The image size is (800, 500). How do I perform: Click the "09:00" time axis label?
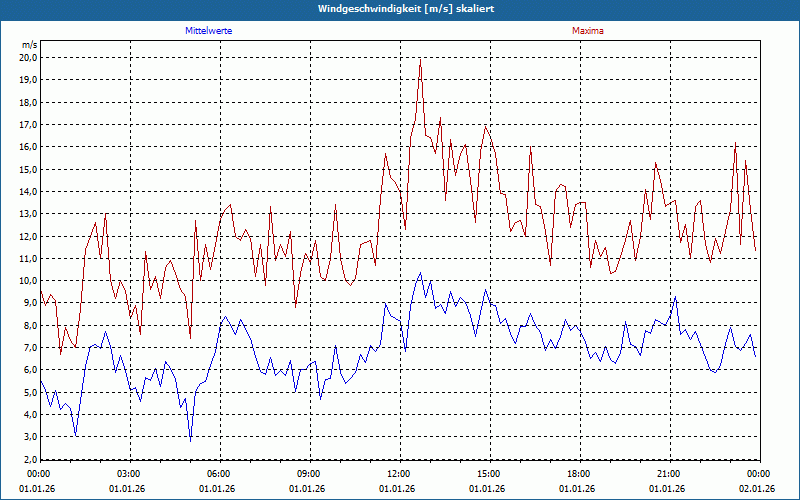tap(310, 474)
